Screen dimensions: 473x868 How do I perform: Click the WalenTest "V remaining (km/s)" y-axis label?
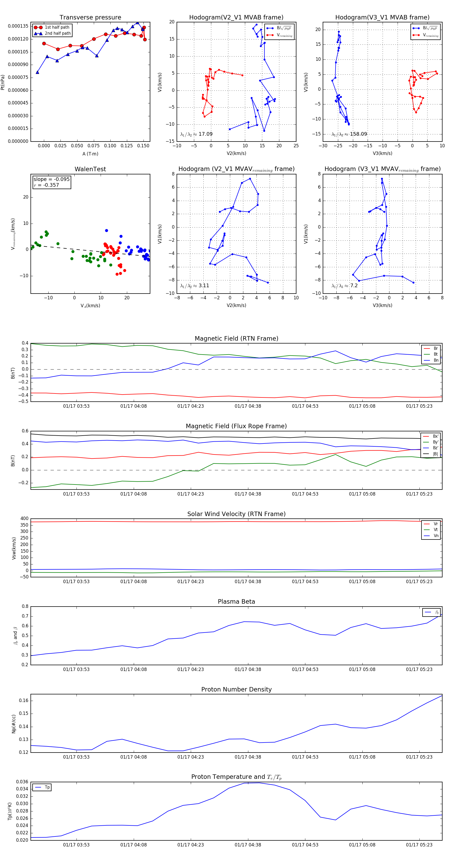tap(13, 234)
